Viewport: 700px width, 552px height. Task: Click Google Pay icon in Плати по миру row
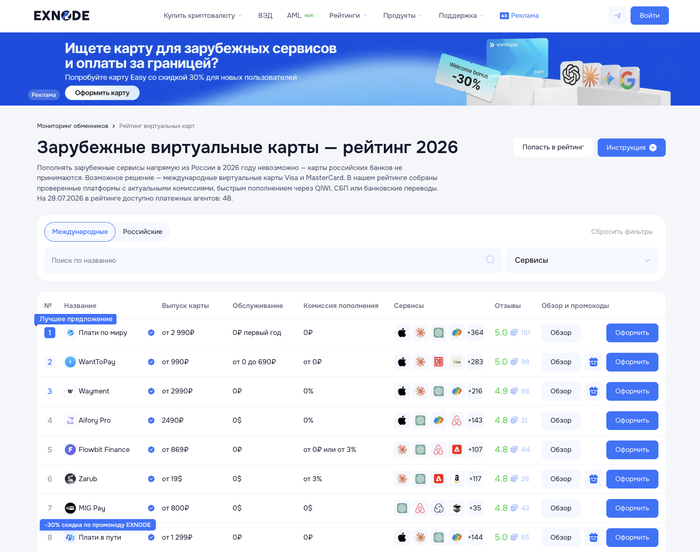(x=456, y=333)
